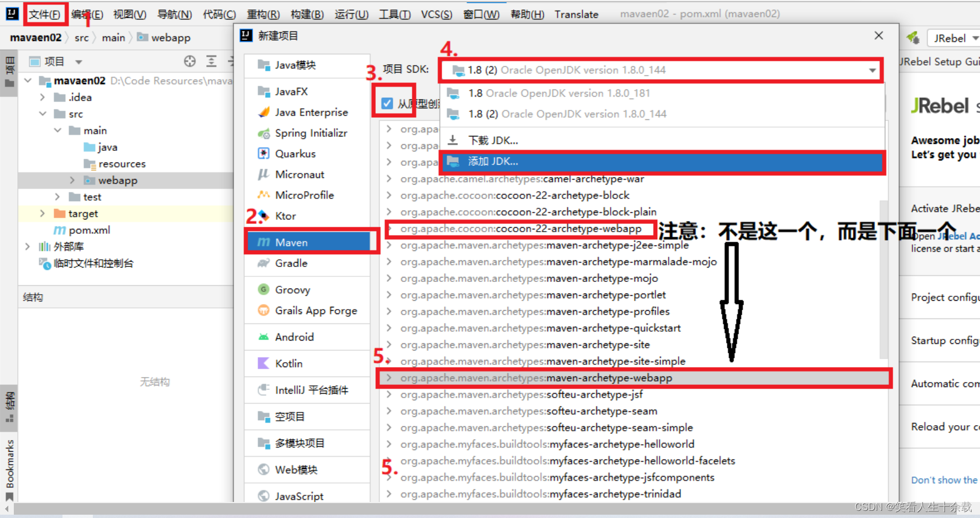Viewport: 980px width, 518px height.
Task: Select the resources folder
Action: (122, 164)
